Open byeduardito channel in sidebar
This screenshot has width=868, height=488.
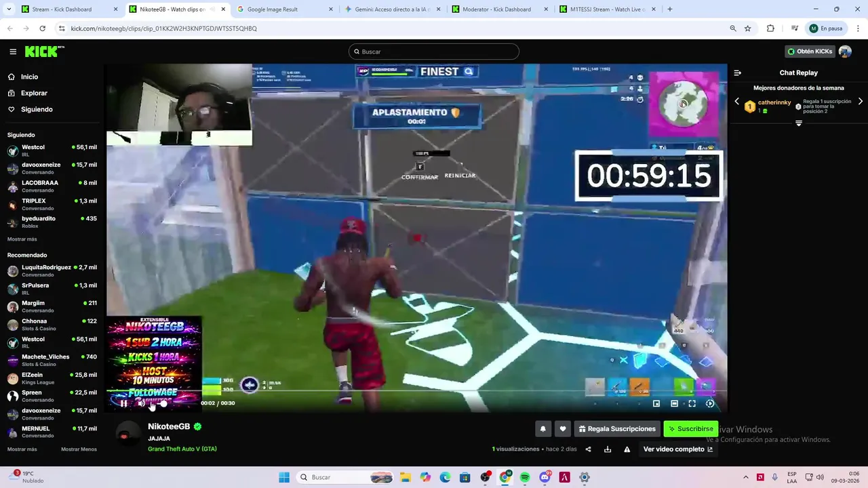click(x=52, y=222)
